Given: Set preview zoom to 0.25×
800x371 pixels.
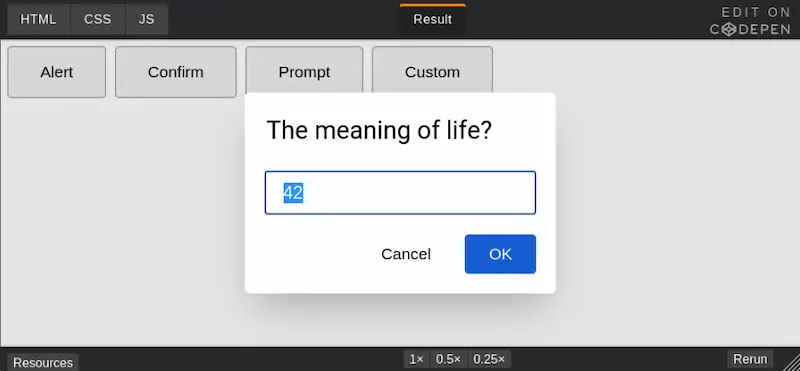Looking at the screenshot, I should [489, 359].
